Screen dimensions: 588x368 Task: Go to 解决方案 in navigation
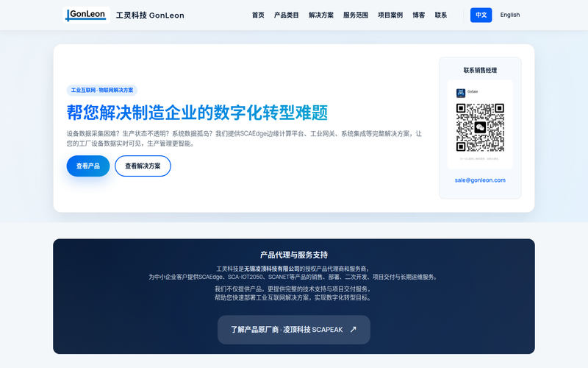(321, 15)
